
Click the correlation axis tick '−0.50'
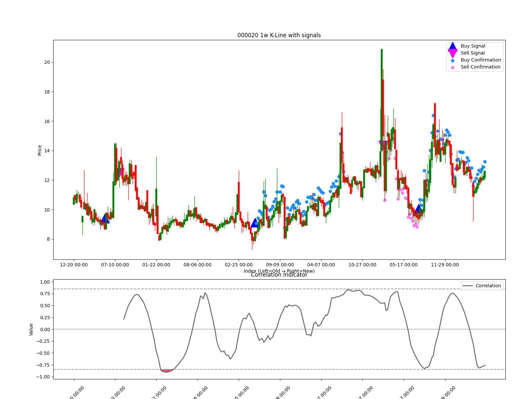point(43,353)
